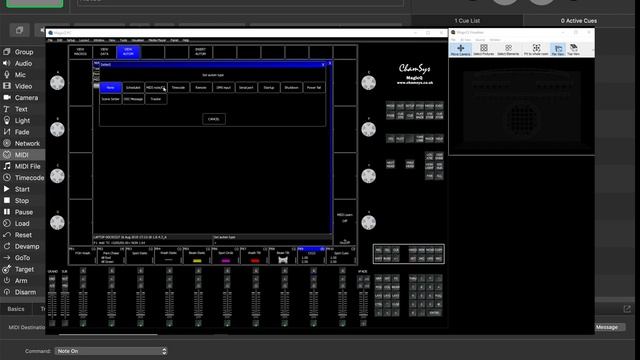Add a Network cue from the sidebar
Screen dimensions: 640x360
coord(21,143)
